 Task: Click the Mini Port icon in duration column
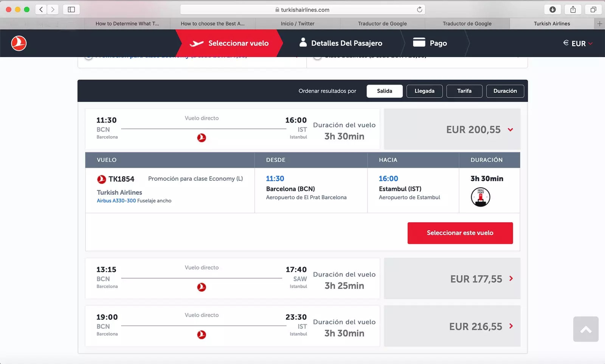coord(481,197)
